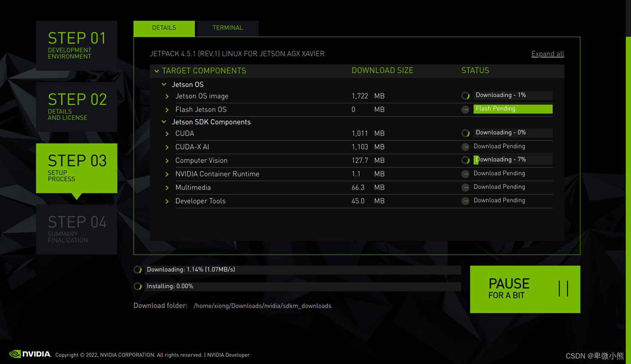
Task: Click the 1,722 MB size value
Action: point(368,96)
